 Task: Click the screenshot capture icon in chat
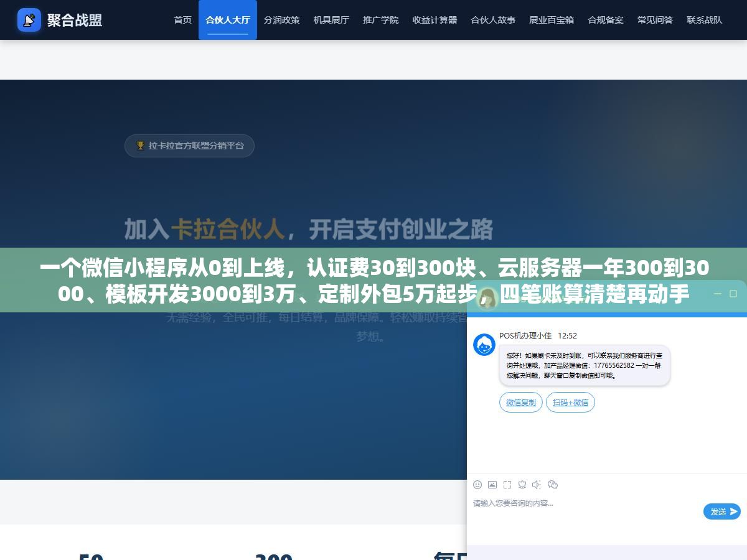point(507,485)
